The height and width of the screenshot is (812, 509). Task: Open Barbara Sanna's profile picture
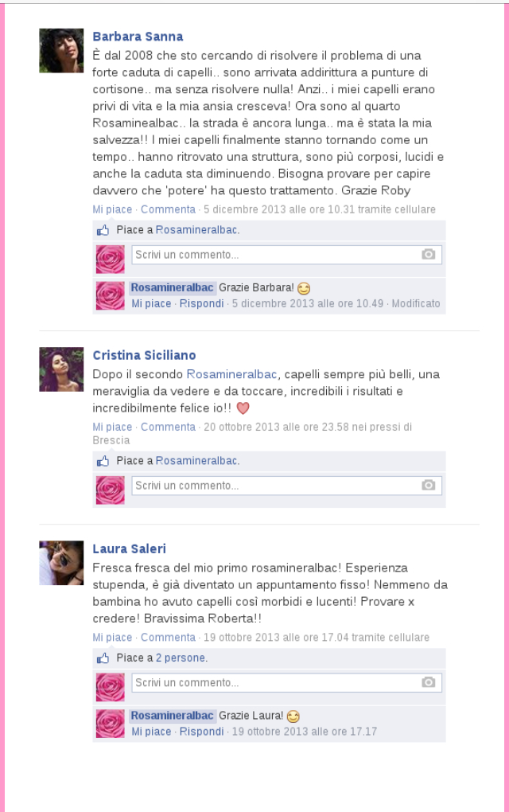(x=61, y=50)
